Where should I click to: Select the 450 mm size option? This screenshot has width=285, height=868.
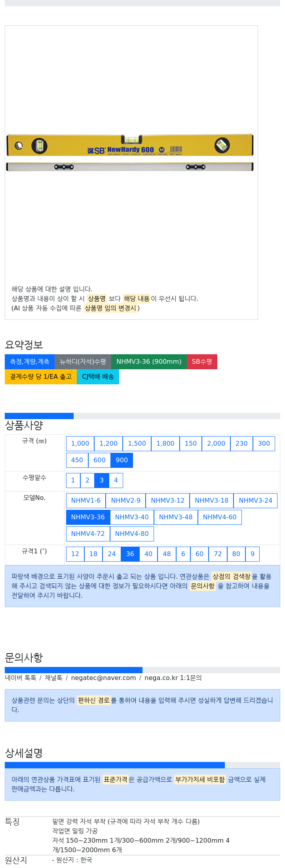(77, 460)
